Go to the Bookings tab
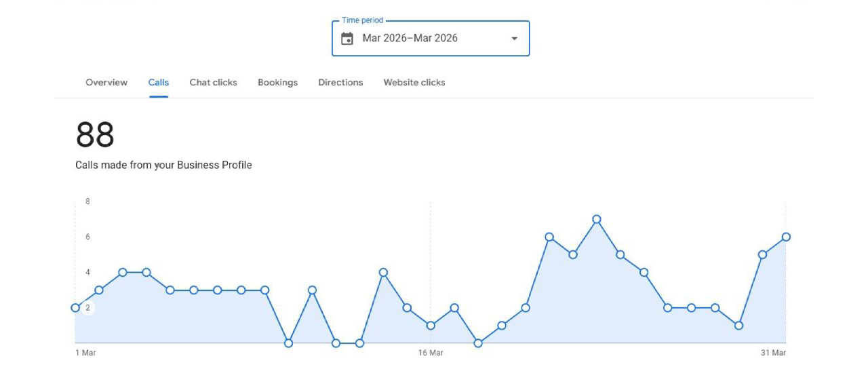The height and width of the screenshot is (388, 868). click(278, 82)
